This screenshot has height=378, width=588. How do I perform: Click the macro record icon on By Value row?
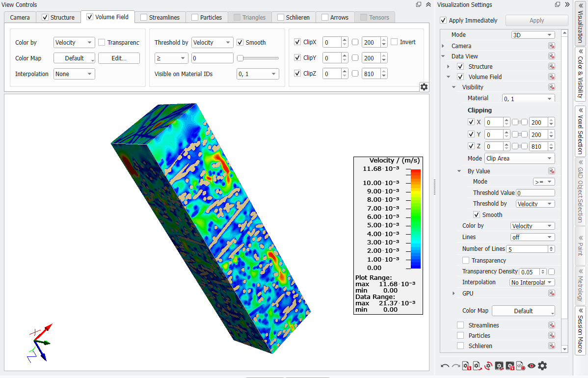[x=552, y=171]
